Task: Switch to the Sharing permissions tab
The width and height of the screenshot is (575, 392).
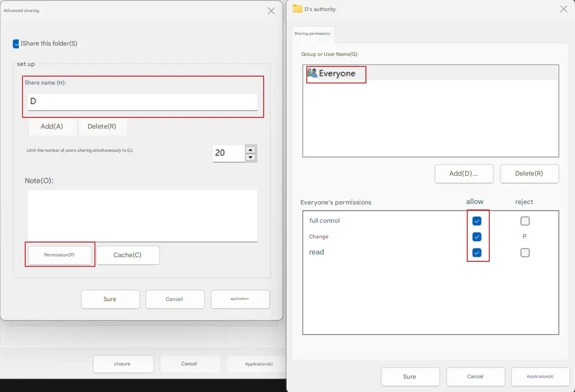Action: pos(312,33)
